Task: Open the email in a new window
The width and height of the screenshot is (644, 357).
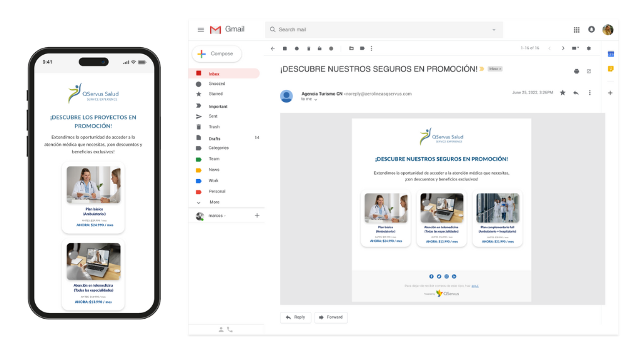Action: tap(589, 71)
